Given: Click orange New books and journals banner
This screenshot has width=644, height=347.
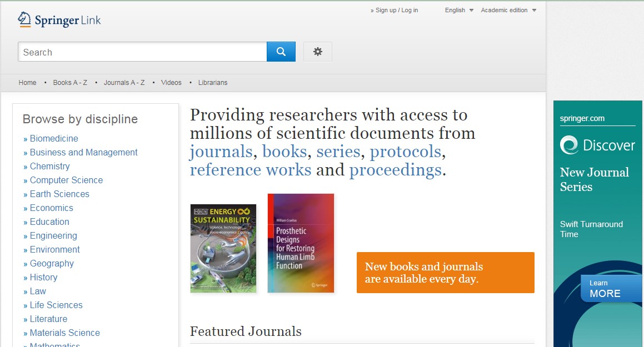Looking at the screenshot, I should tap(445, 273).
